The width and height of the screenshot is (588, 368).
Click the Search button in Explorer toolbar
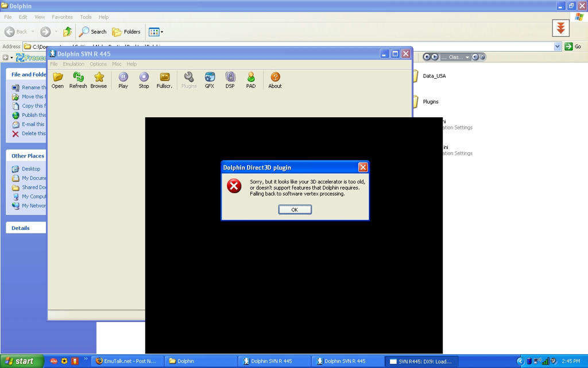(x=93, y=32)
